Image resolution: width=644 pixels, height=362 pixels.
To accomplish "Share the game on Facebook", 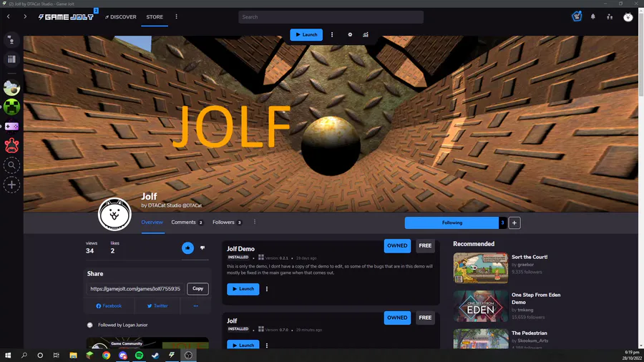I will [109, 305].
